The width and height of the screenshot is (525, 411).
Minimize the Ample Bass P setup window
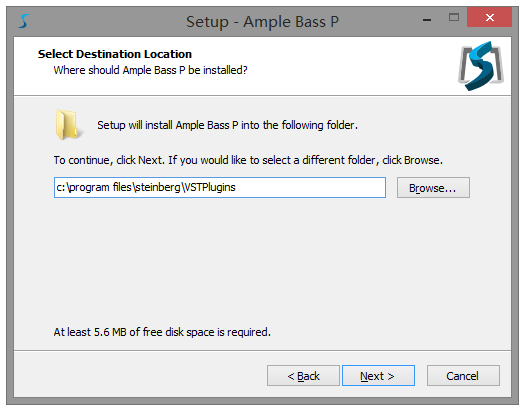[x=427, y=19]
